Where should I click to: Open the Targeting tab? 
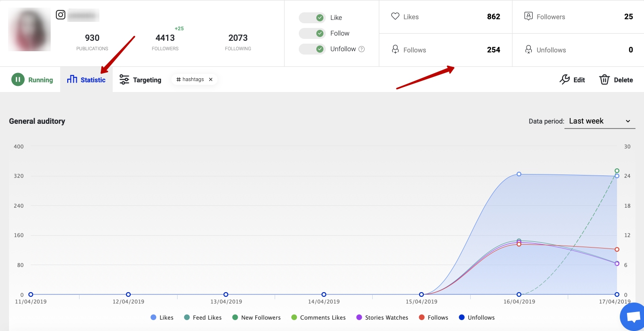[x=140, y=80]
